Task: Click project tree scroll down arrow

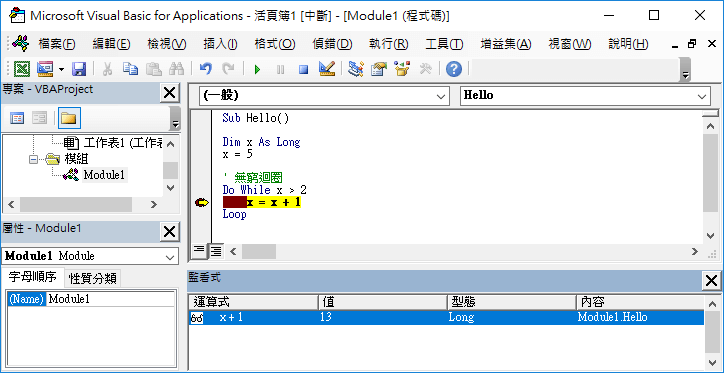Action: (170, 188)
